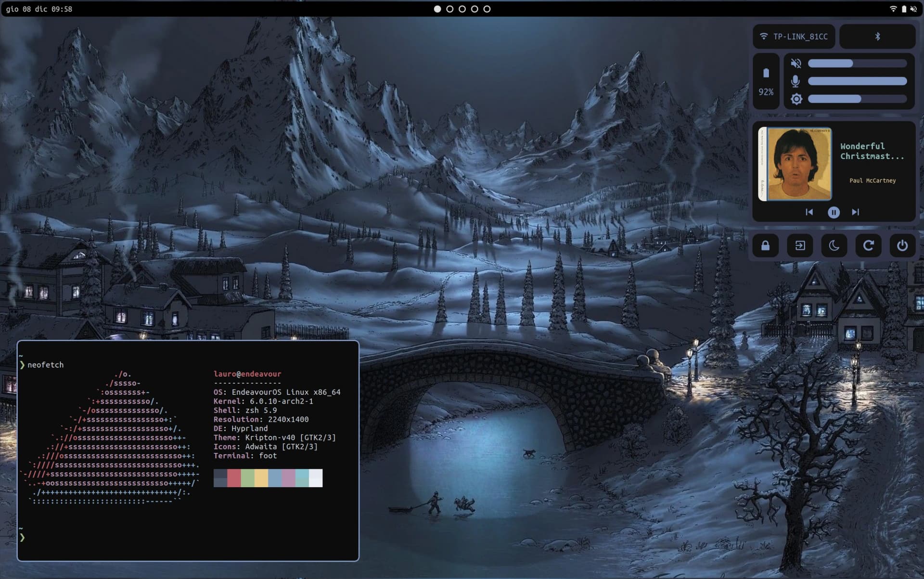Go to the previous track
Image resolution: width=924 pixels, height=579 pixels.
(x=809, y=212)
